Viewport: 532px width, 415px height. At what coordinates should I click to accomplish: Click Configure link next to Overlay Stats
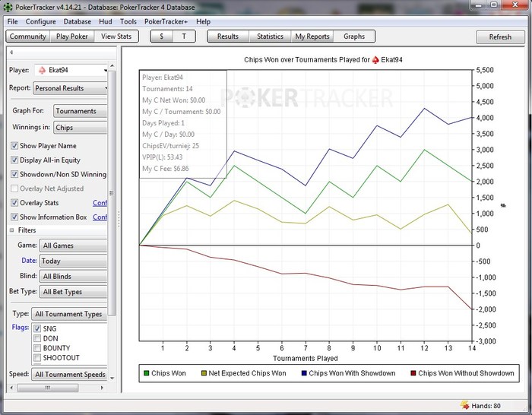[x=100, y=203]
